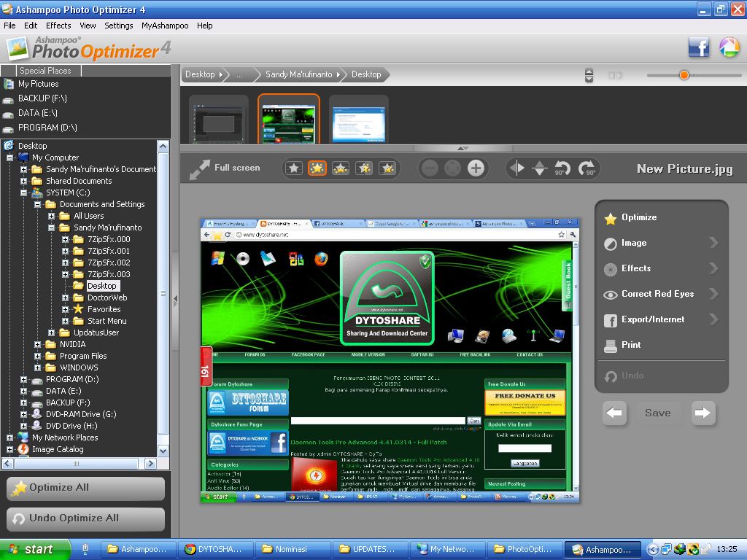
Task: Flip the picture vertically
Action: [x=539, y=168]
